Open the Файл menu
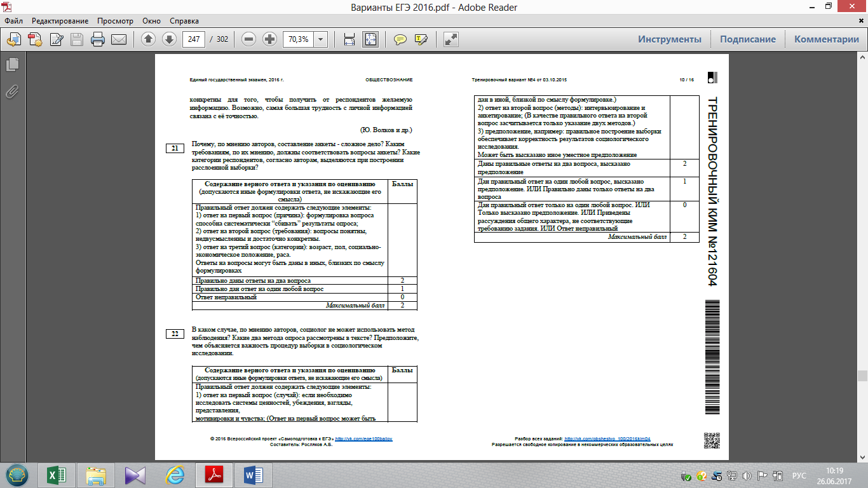 click(14, 21)
